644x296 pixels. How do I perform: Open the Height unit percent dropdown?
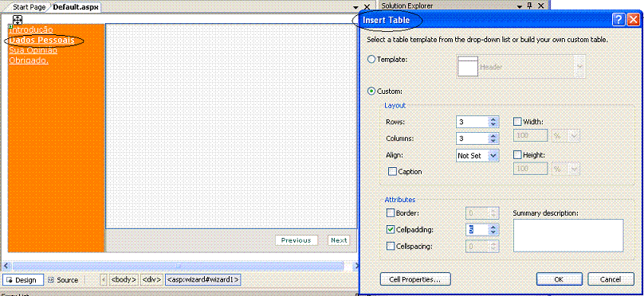coord(575,169)
